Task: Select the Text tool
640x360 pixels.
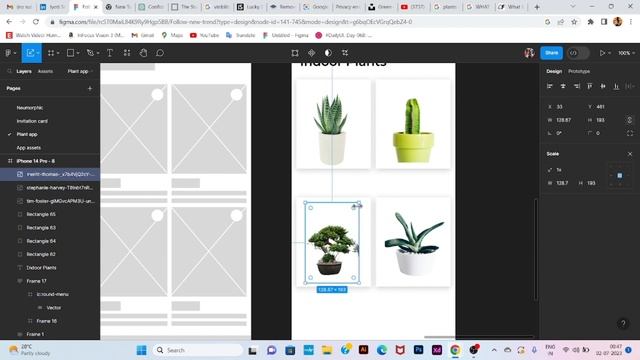Action: (x=110, y=53)
